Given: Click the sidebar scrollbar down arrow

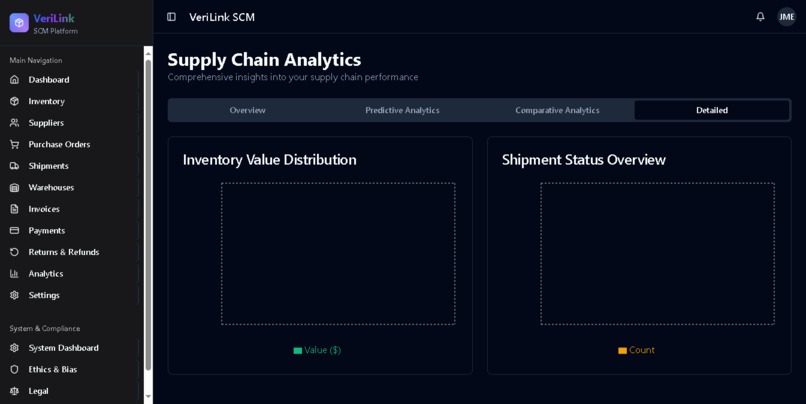Looking at the screenshot, I should (148, 397).
